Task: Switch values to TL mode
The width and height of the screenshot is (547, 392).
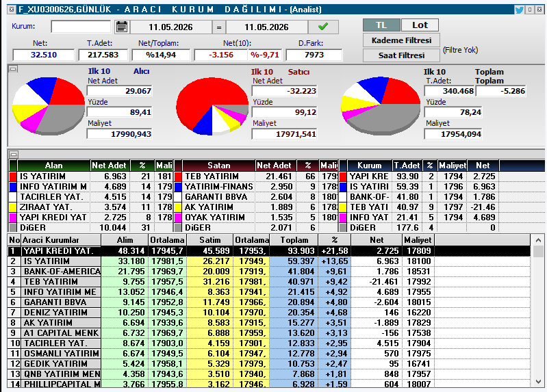Action: pyautogui.click(x=381, y=25)
